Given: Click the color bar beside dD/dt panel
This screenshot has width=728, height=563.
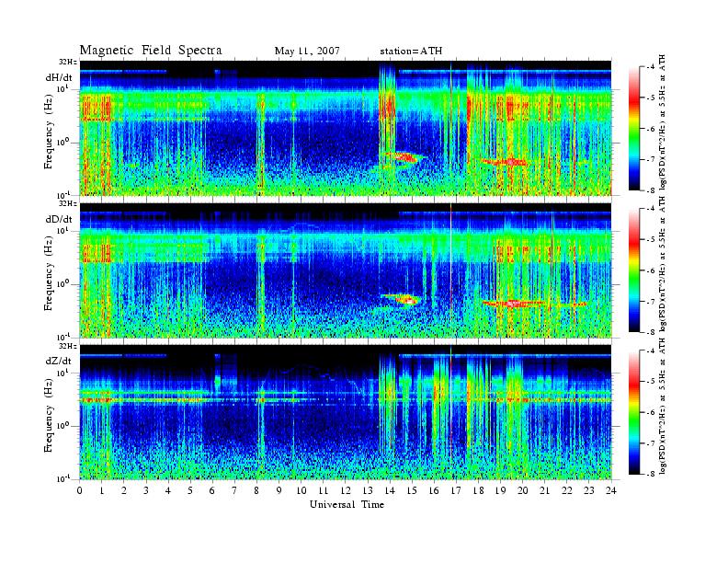Looking at the screenshot, I should point(633,270).
